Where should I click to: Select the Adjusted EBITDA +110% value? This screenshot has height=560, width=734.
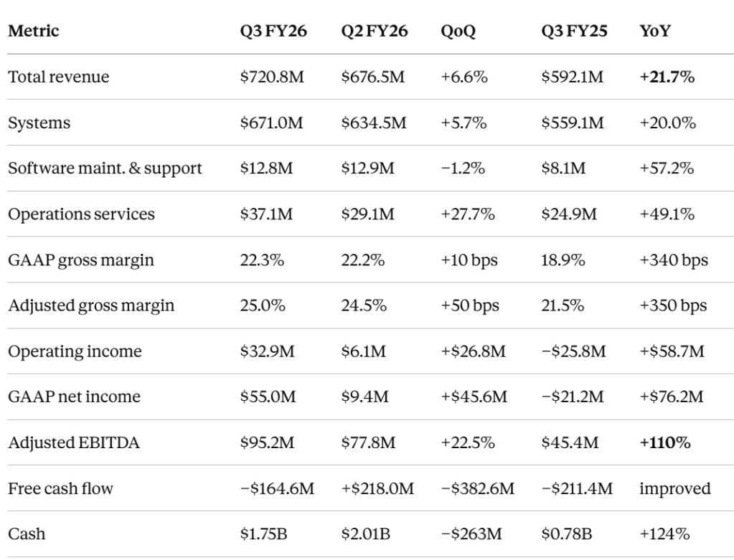[x=664, y=442]
